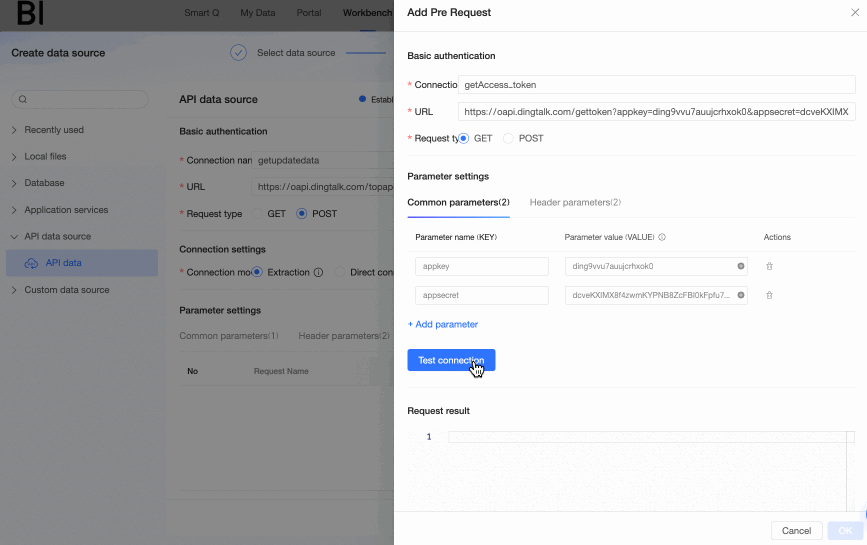The image size is (867, 545).
Task: Click OK button
Action: click(x=845, y=531)
